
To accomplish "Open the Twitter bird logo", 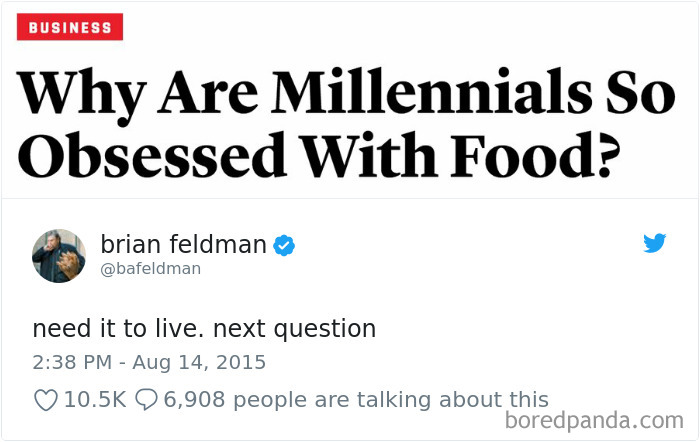I will (x=654, y=243).
